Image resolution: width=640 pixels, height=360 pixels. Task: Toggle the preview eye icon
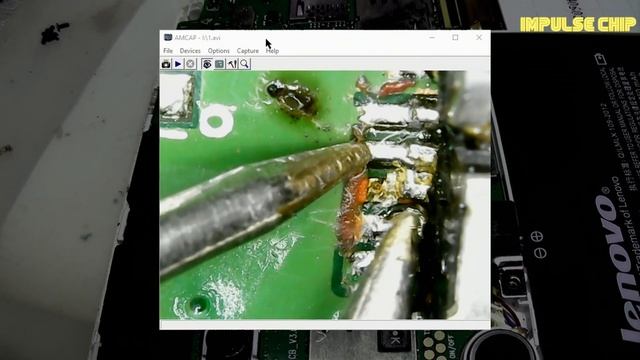point(207,64)
